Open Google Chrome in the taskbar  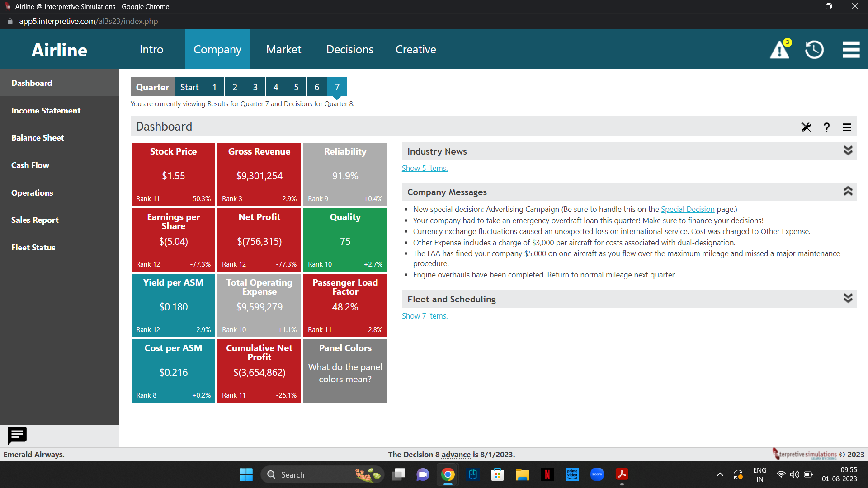[x=448, y=474]
